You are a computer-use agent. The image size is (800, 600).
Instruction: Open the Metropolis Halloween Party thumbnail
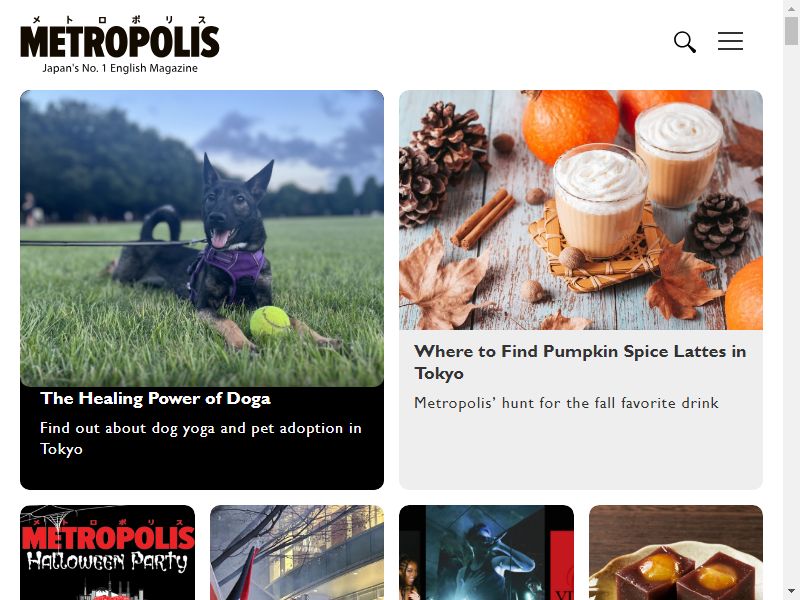[108, 553]
